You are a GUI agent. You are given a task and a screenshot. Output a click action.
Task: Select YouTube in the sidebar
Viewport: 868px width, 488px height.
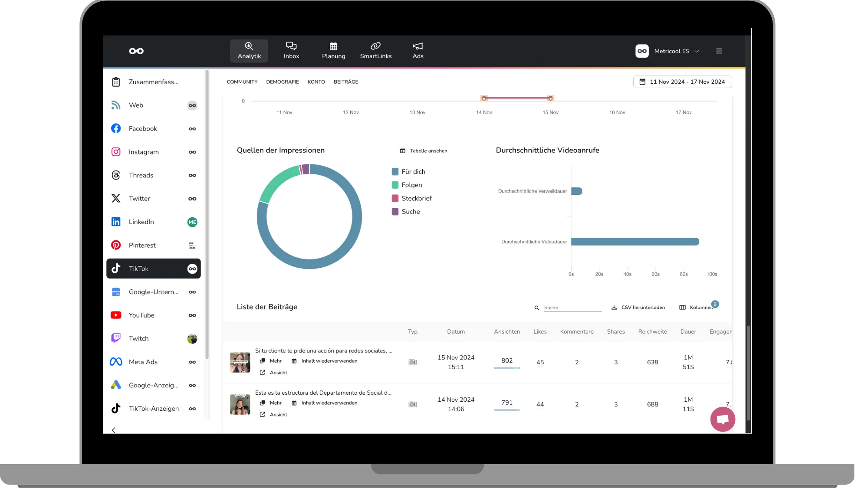click(141, 315)
